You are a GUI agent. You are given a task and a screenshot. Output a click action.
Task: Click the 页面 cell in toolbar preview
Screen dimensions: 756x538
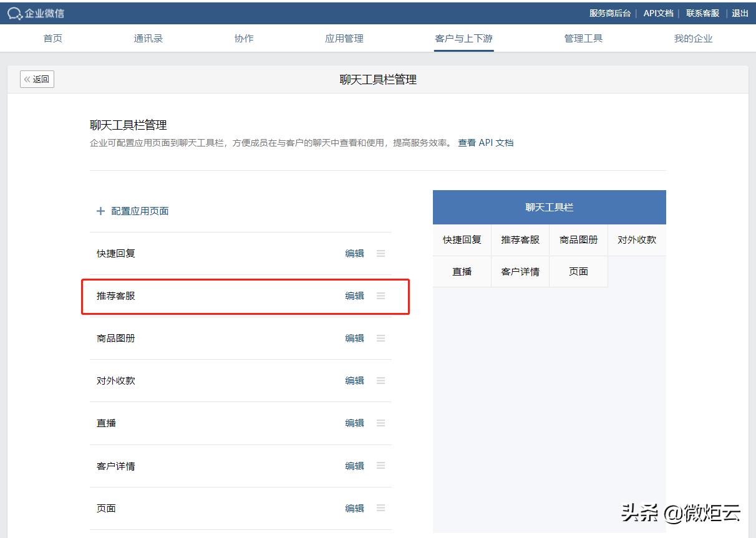(578, 271)
